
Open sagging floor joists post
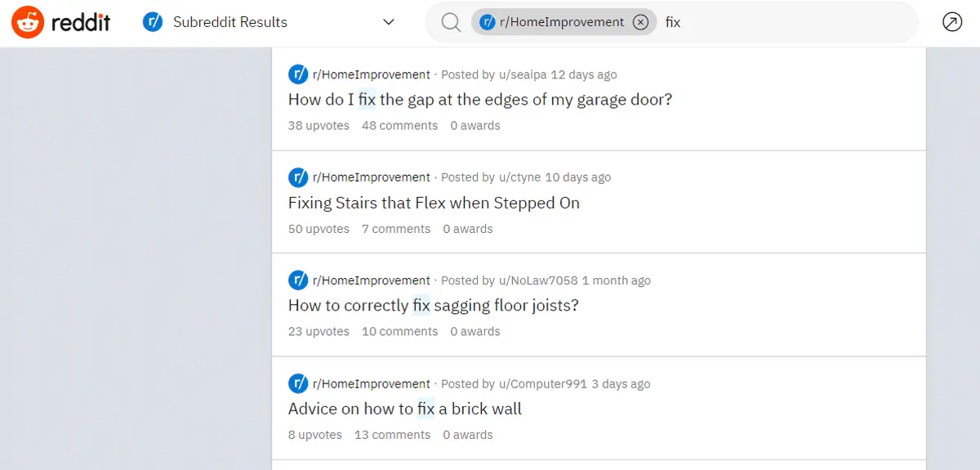[x=434, y=306]
